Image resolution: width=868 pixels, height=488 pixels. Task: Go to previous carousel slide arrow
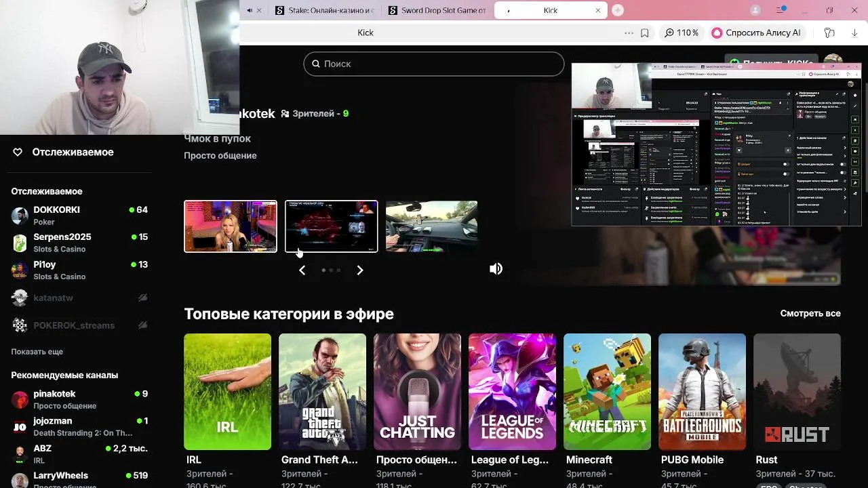[302, 270]
